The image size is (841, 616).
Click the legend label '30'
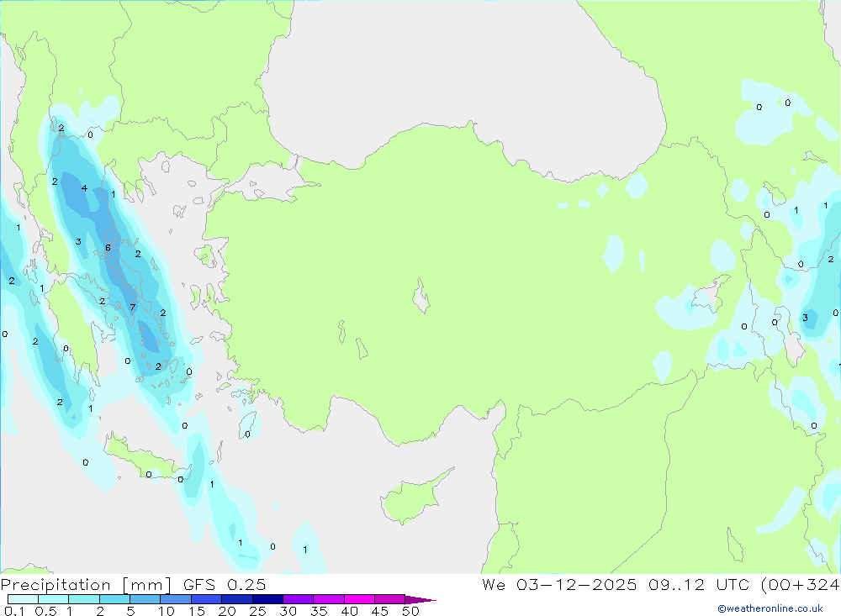(288, 611)
